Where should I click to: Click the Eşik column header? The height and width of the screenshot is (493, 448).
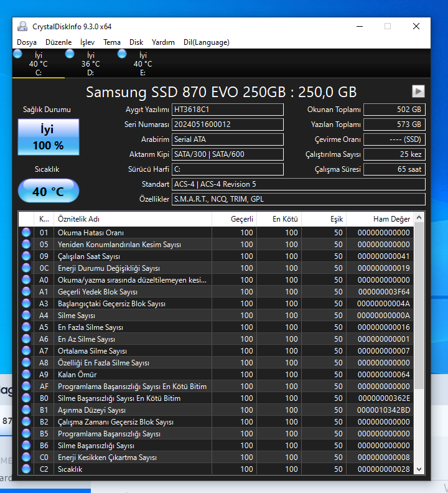(x=324, y=219)
